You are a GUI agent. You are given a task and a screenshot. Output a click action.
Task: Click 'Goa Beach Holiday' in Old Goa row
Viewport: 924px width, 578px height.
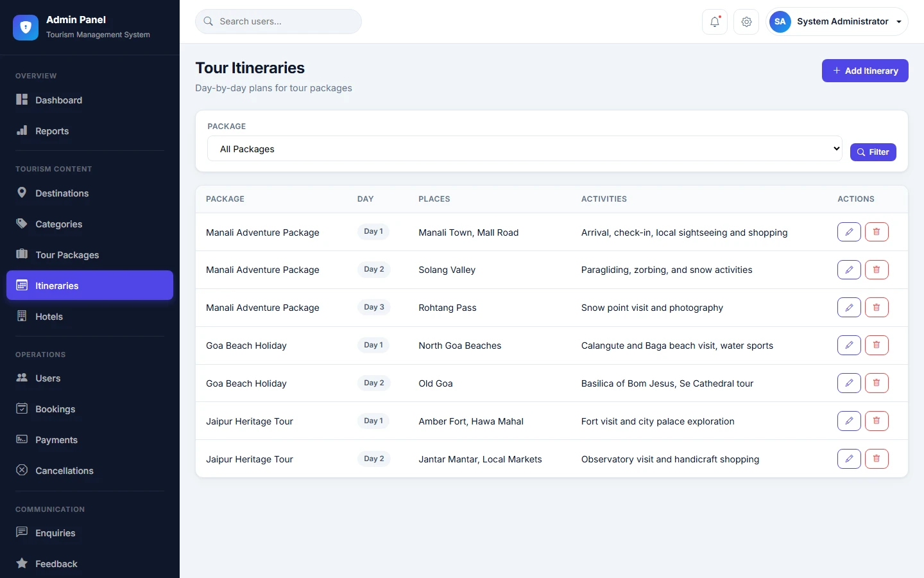246,383
